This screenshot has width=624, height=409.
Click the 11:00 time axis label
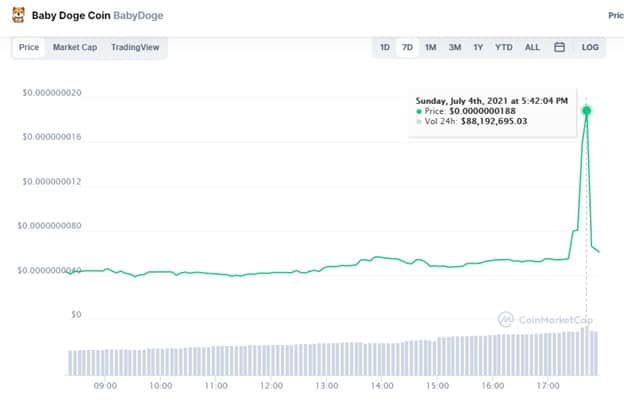point(216,386)
